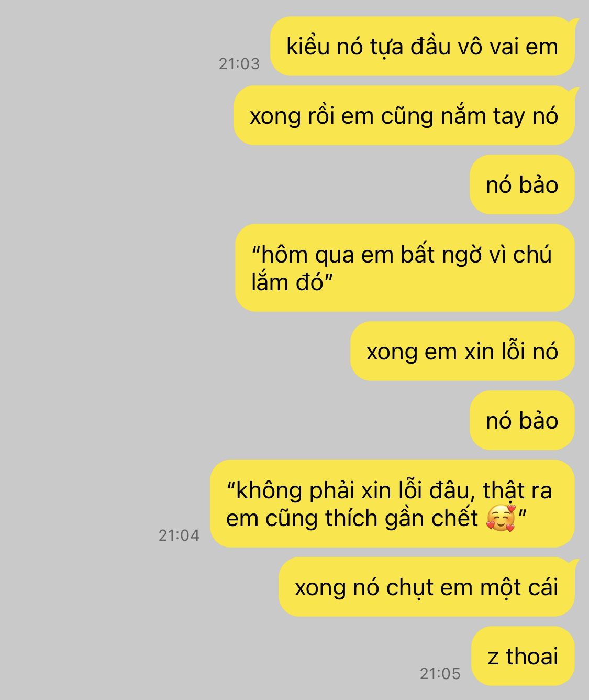589x700 pixels.
Task: Click the first 'nó bảo' message bubble
Action: 522,184
